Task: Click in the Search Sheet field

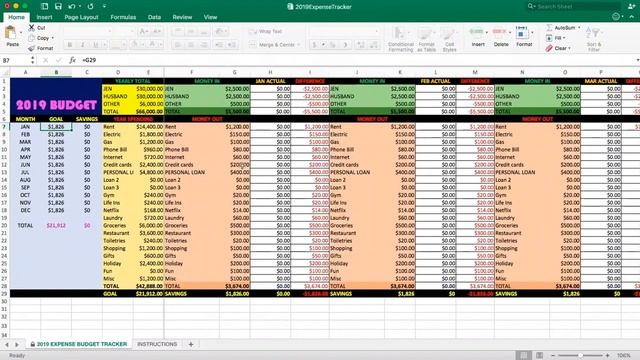Action: coord(573,6)
